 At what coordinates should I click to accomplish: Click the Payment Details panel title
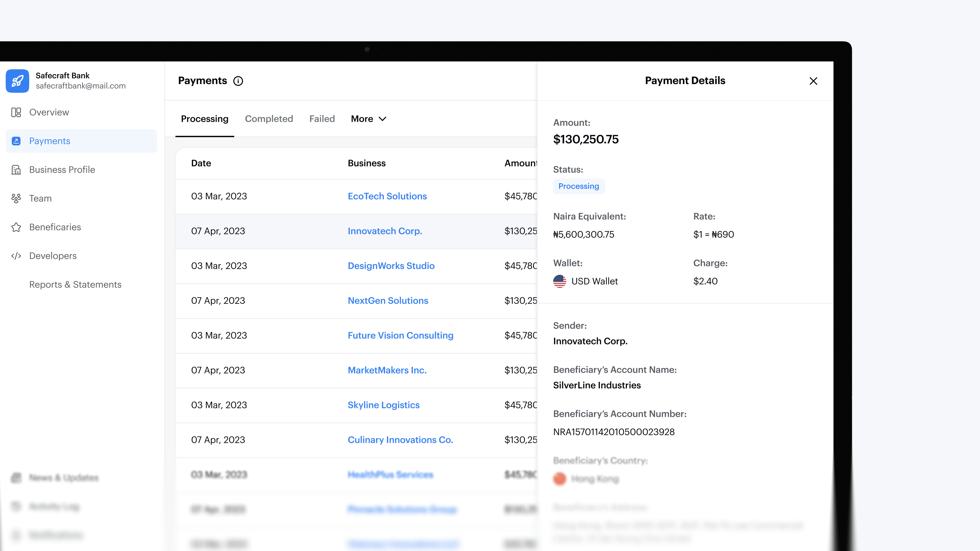click(685, 81)
